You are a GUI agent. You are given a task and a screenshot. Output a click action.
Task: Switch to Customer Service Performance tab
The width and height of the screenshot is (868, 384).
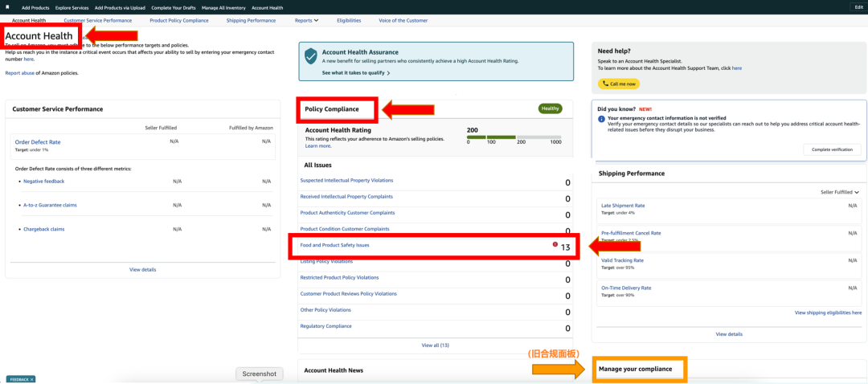click(97, 20)
